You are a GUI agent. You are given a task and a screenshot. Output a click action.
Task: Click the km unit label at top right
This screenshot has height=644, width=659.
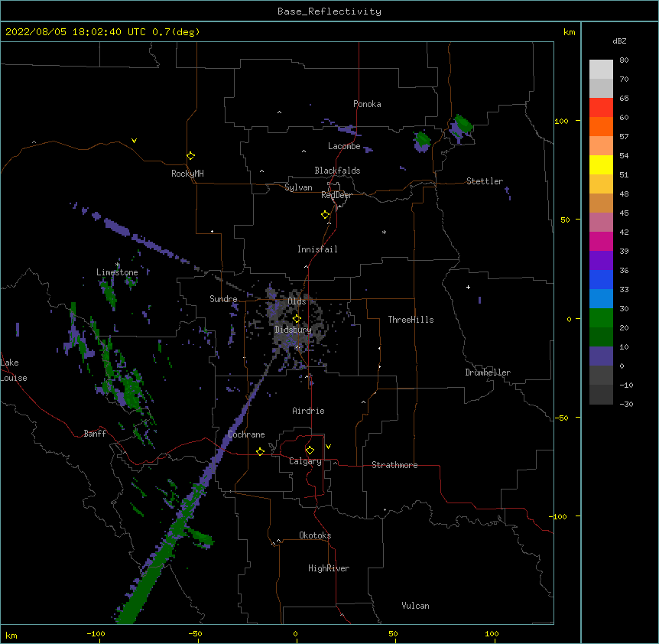(x=569, y=32)
